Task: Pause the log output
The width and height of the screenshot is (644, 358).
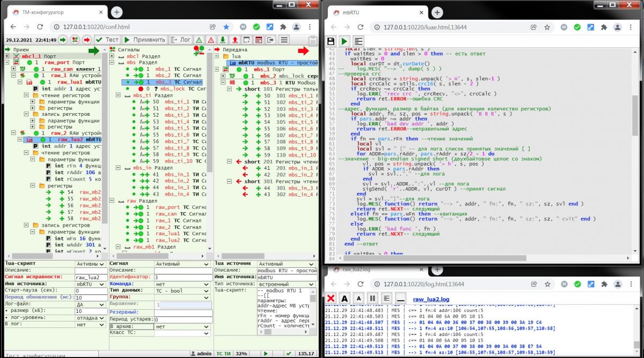Action: pos(372,298)
